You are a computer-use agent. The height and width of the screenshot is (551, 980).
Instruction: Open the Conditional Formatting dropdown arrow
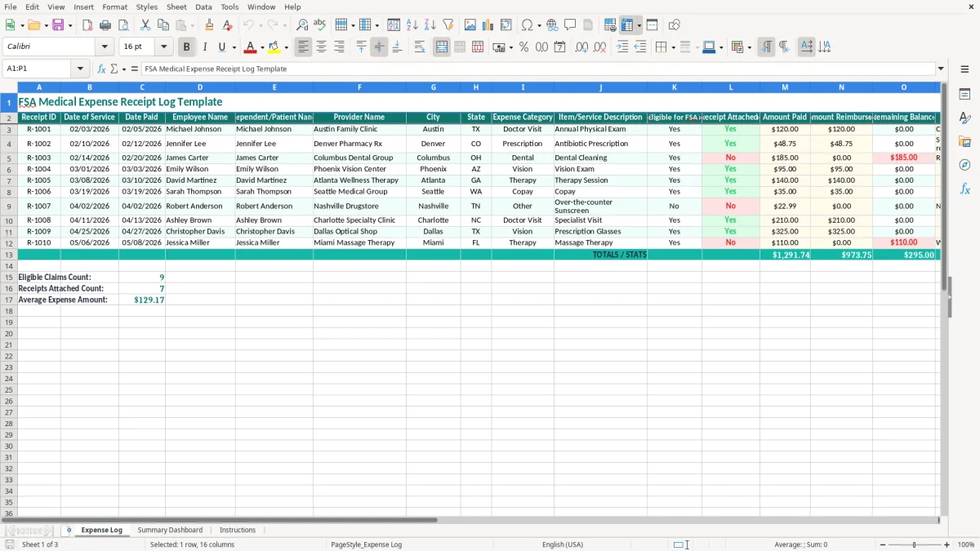(749, 47)
